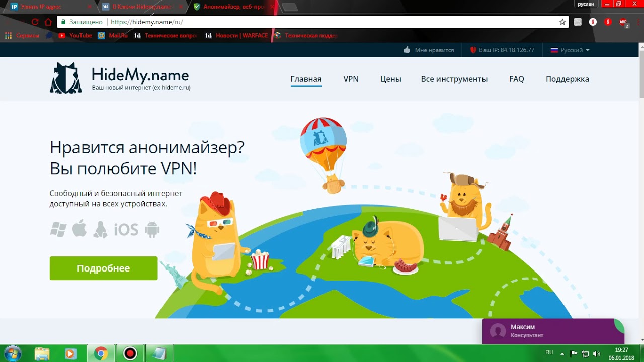Show hidden system tray icons
644x362 pixels.
[562, 353]
